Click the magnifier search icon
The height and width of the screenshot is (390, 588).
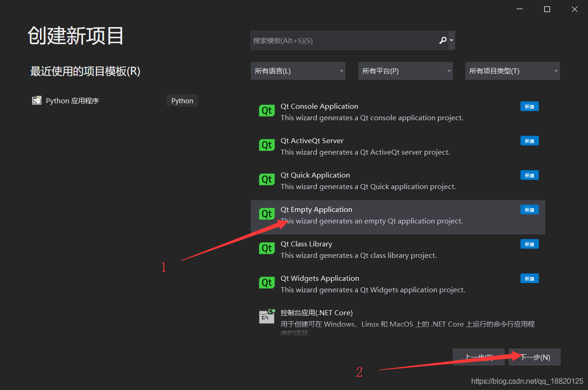click(443, 40)
